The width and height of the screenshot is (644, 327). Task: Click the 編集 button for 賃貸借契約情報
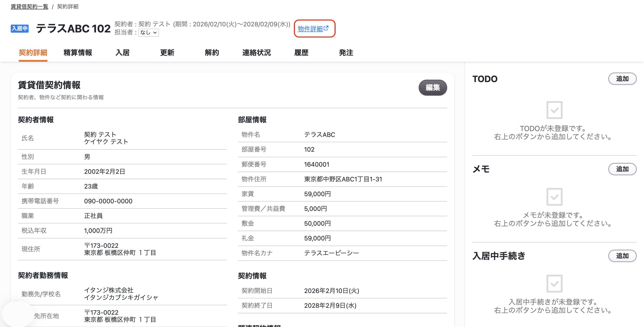[433, 87]
